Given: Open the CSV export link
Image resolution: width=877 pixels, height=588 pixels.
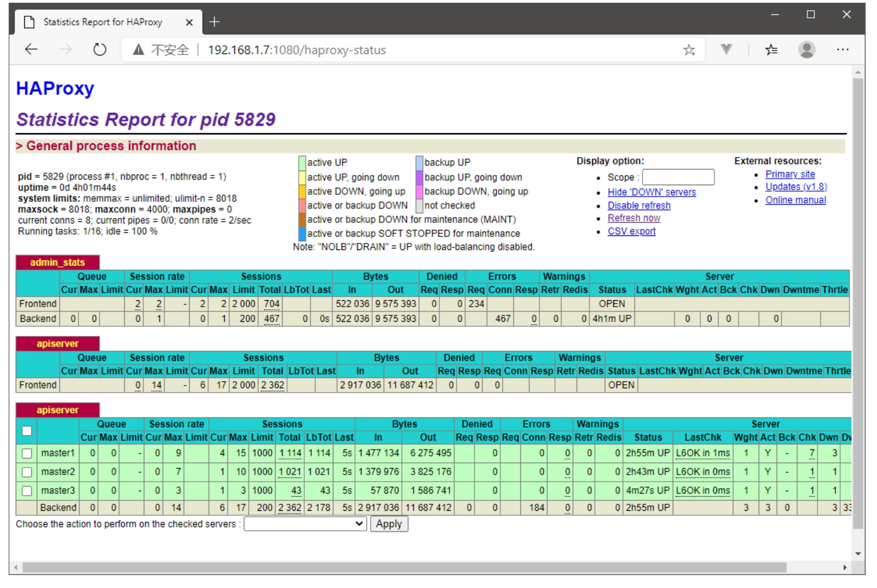Looking at the screenshot, I should (x=631, y=232).
